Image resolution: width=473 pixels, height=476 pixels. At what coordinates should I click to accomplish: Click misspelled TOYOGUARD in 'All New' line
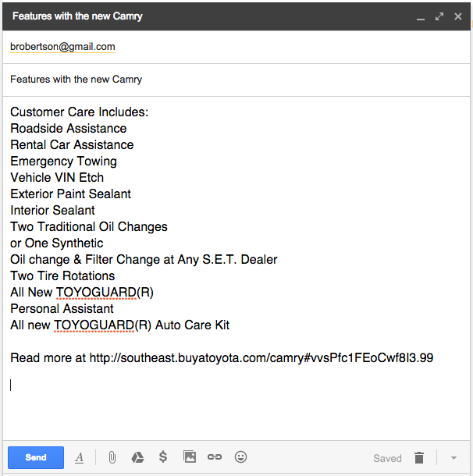[x=96, y=293]
